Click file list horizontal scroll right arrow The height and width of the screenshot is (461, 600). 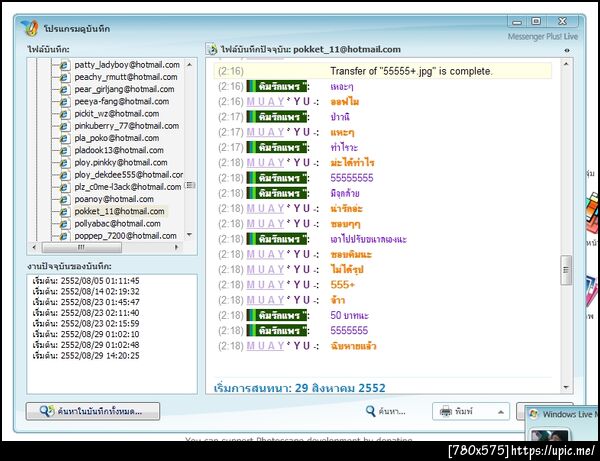pyautogui.click(x=176, y=247)
